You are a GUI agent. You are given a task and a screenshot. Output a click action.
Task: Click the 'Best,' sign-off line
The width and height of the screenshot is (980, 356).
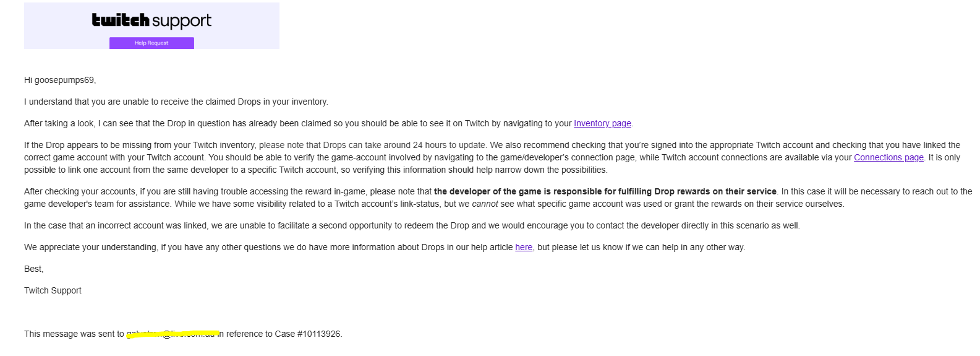(34, 269)
